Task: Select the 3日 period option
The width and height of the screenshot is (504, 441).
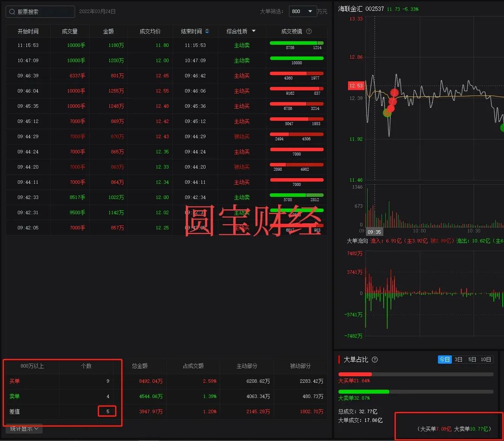Action: click(x=458, y=359)
